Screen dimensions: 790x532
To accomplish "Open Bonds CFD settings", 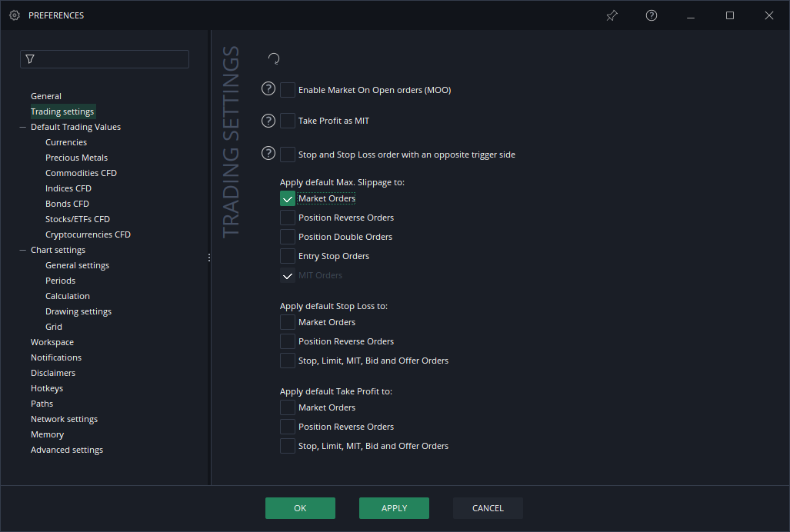I will pyautogui.click(x=67, y=204).
